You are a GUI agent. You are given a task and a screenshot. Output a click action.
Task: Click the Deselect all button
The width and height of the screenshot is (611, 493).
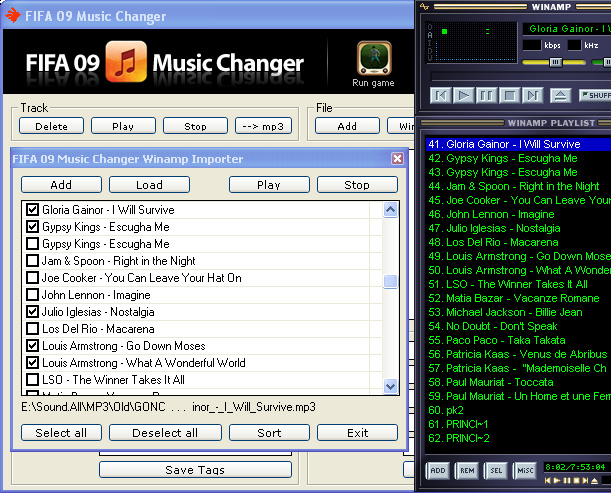[x=165, y=433]
